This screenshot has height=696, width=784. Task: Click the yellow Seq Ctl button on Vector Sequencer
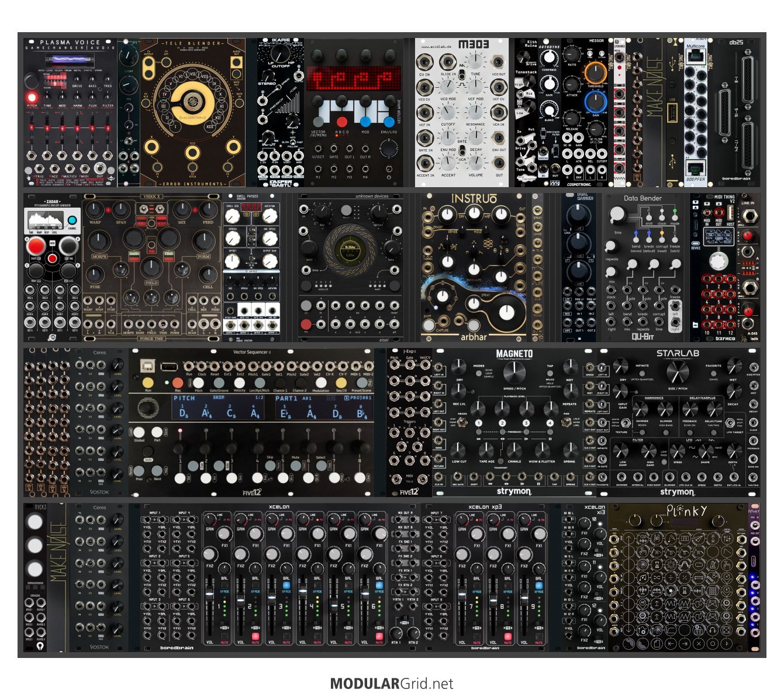pos(341,383)
